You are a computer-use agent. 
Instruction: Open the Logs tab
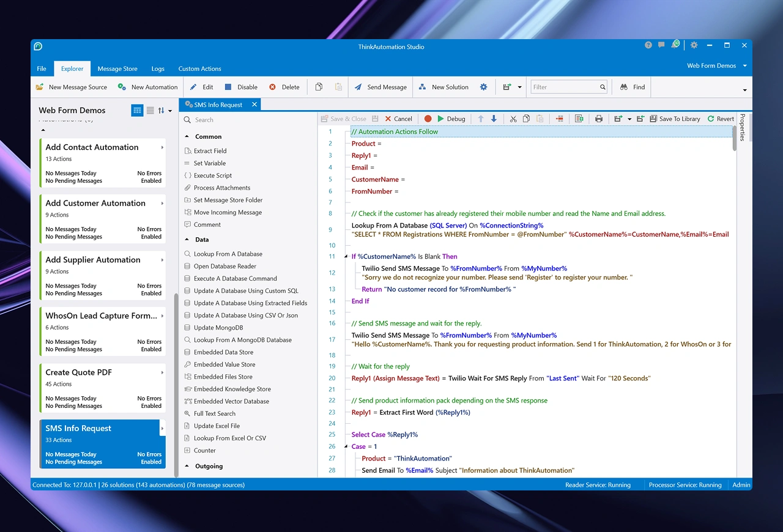click(x=158, y=68)
